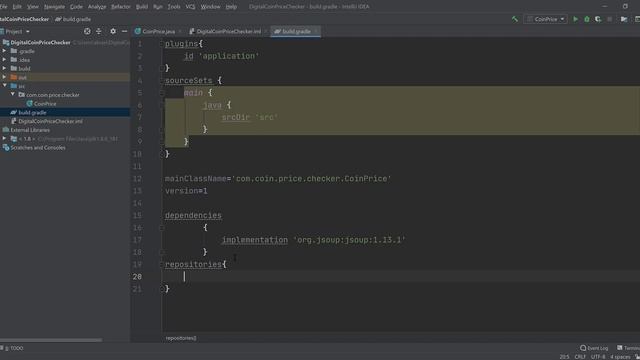The image size is (640, 360).
Task: Click the line:column position indicator
Action: coord(564,357)
